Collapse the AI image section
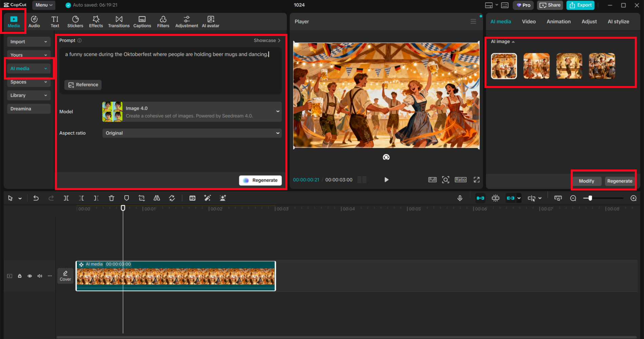 coord(514,41)
